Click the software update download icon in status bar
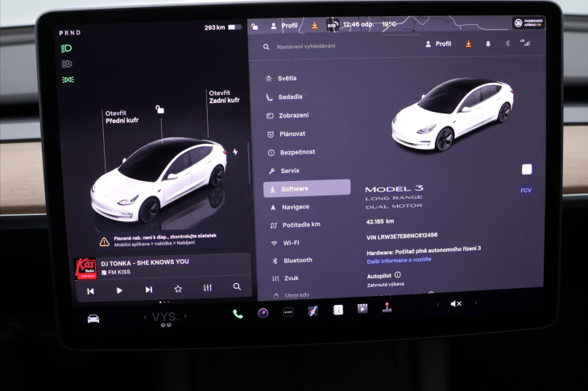This screenshot has width=588, height=391. 315,25
